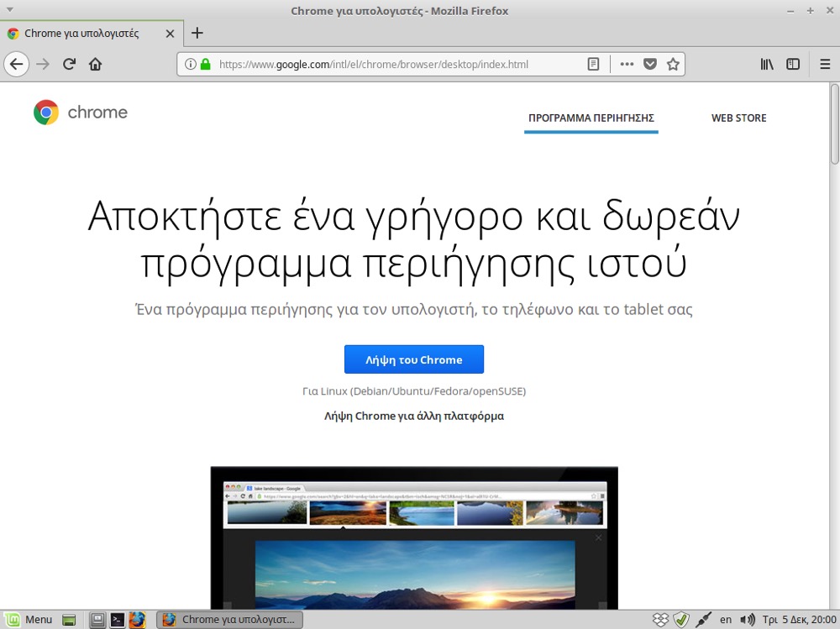
Task: Click the subtitle starting Ένα πρόγραμμα περιήγησης
Action: [414, 310]
